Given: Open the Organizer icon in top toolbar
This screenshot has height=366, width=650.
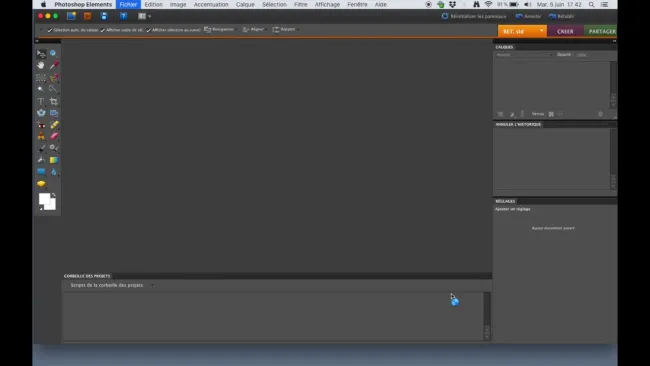Looking at the screenshot, I should [71, 16].
